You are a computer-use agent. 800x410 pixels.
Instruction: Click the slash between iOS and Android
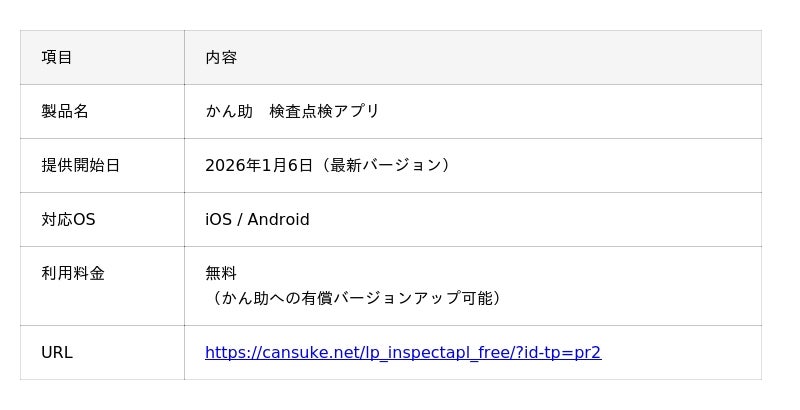pos(239,219)
